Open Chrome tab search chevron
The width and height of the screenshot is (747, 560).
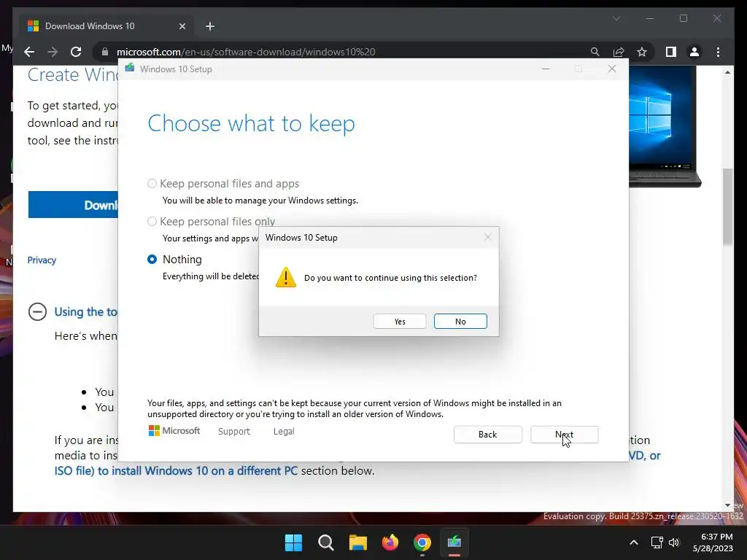[616, 18]
